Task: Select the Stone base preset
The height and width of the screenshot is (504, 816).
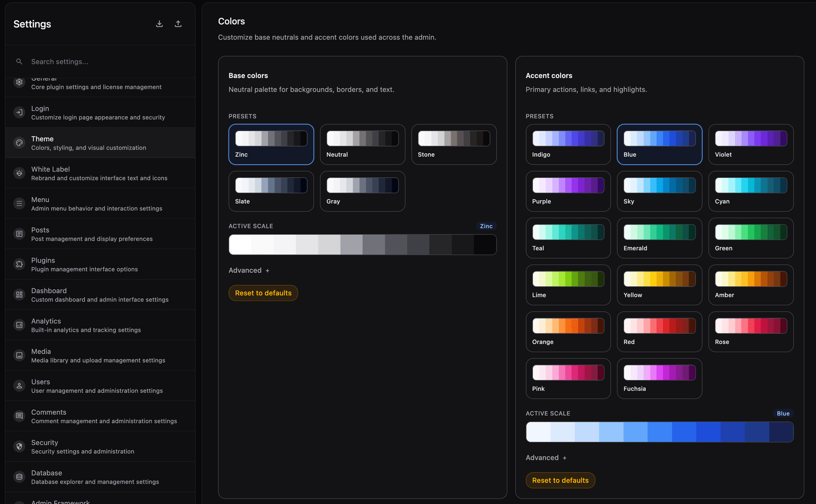Action: point(454,144)
